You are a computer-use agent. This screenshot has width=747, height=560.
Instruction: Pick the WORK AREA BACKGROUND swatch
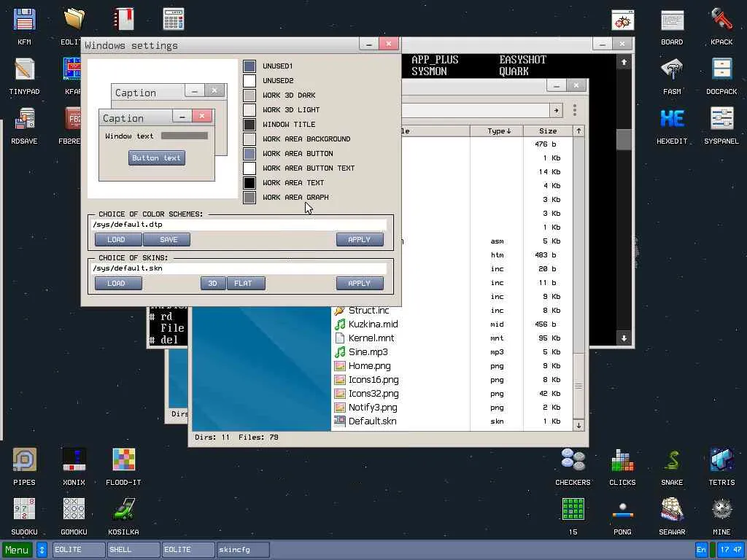pyautogui.click(x=249, y=139)
